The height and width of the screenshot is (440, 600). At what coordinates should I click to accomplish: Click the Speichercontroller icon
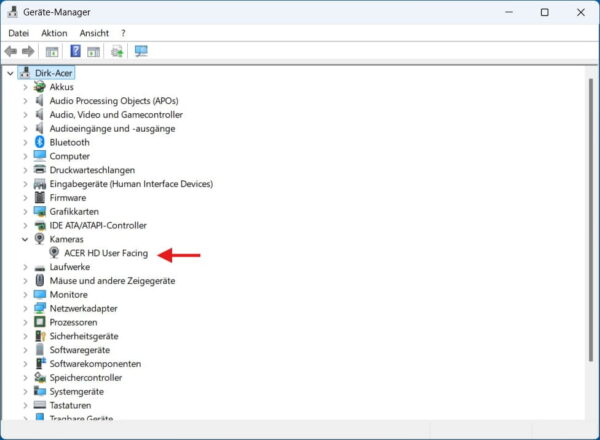tap(40, 377)
